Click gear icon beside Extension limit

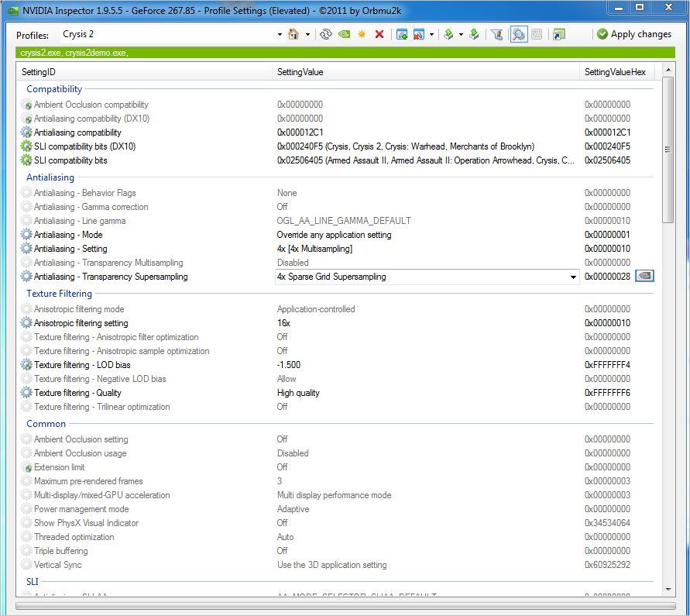(x=26, y=466)
